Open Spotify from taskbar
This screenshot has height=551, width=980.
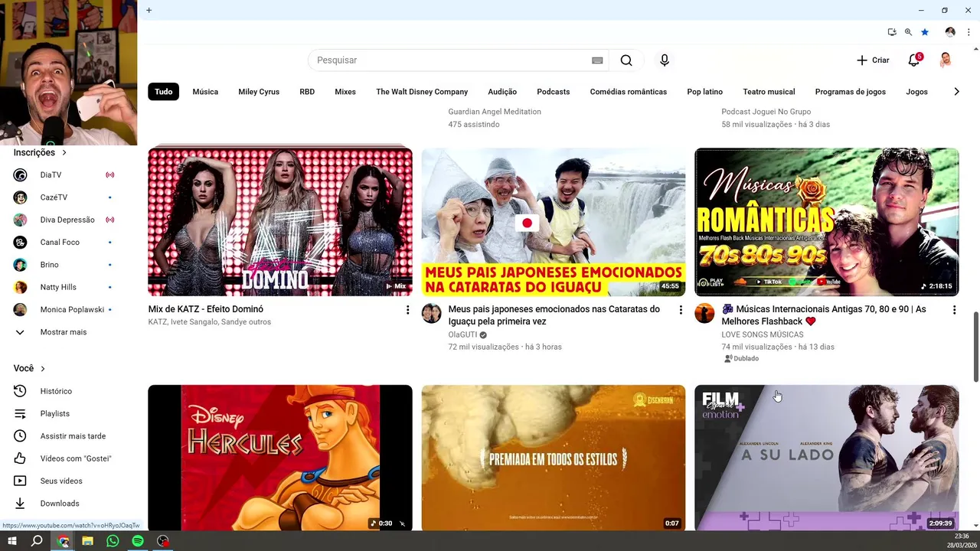(x=138, y=541)
